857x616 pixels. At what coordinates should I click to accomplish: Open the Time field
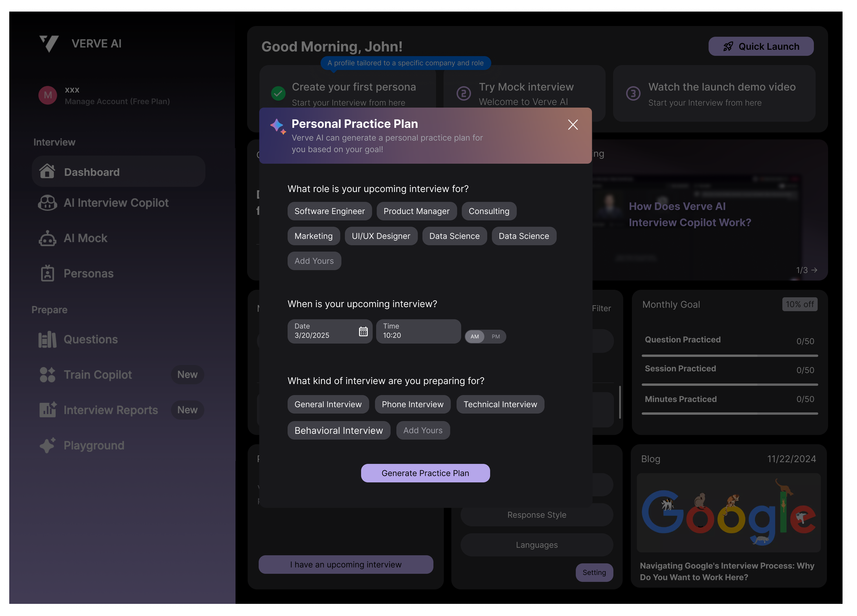pyautogui.click(x=418, y=332)
